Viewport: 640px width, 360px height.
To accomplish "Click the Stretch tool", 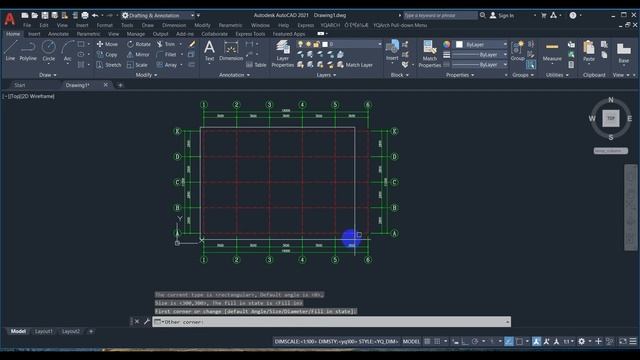I will pyautogui.click(x=109, y=65).
